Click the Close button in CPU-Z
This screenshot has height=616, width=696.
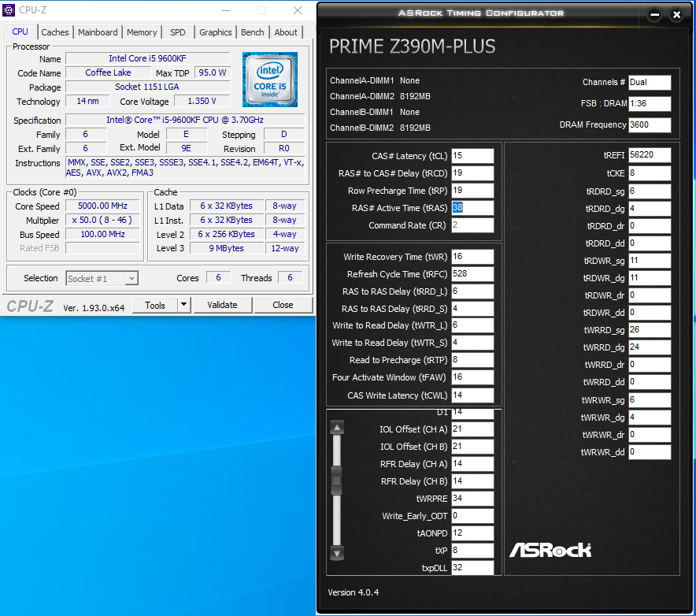click(283, 305)
